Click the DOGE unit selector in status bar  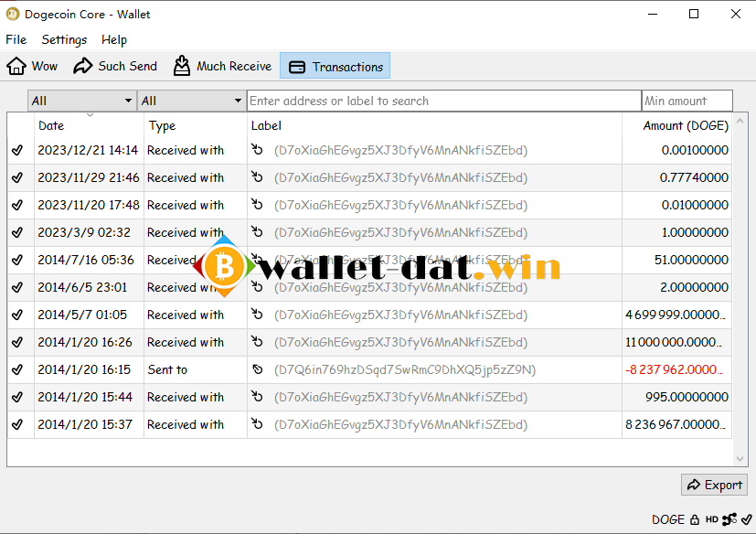pos(668,519)
